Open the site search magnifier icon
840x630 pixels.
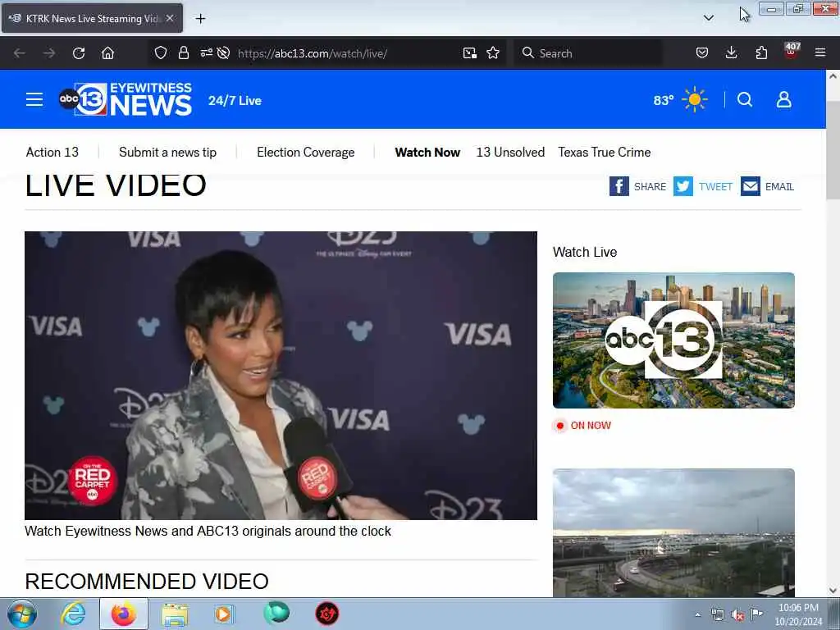point(745,99)
